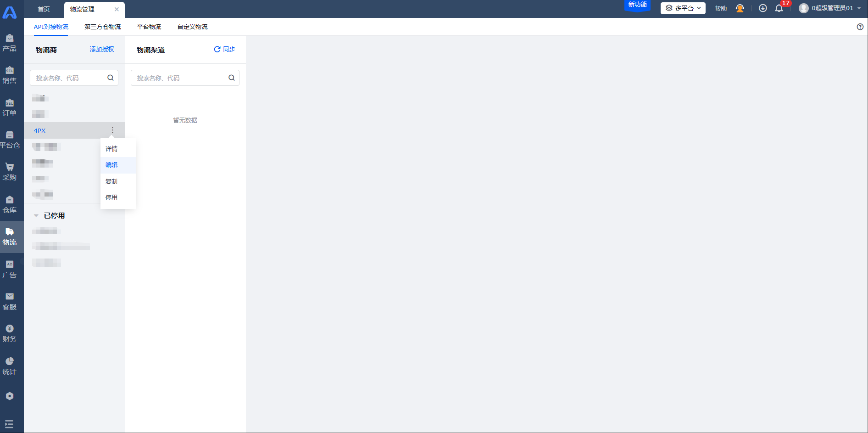Click the 物流渠道 search magnifier icon
Screen dimensions: 868x433
click(x=232, y=78)
